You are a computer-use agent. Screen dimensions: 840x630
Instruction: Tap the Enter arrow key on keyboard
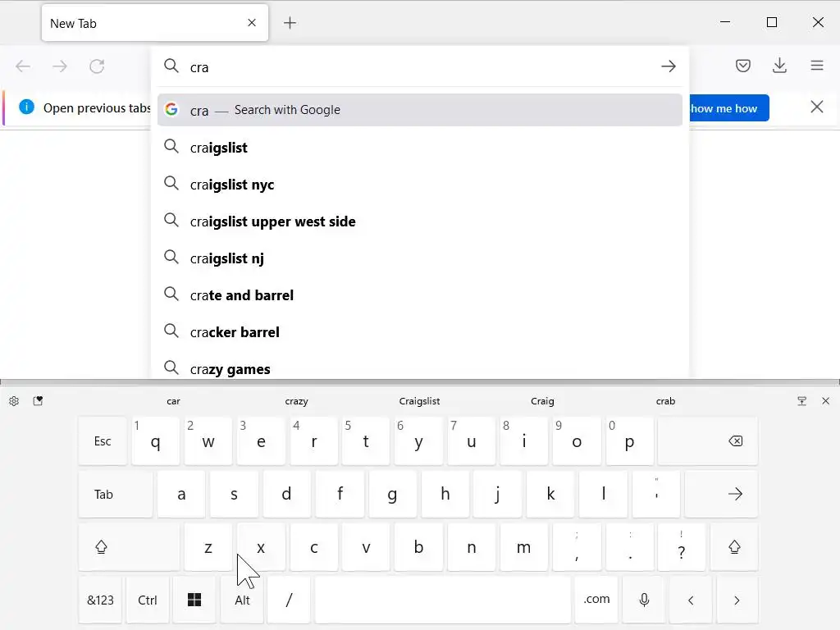point(721,494)
